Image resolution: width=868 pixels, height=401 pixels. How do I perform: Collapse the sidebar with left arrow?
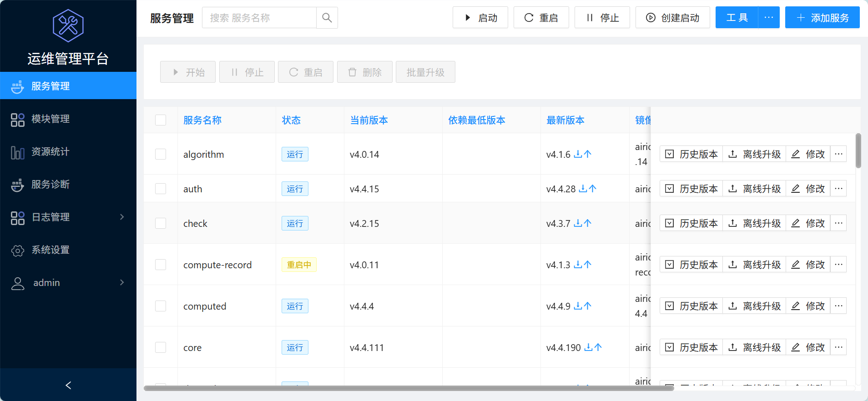pos(68,385)
